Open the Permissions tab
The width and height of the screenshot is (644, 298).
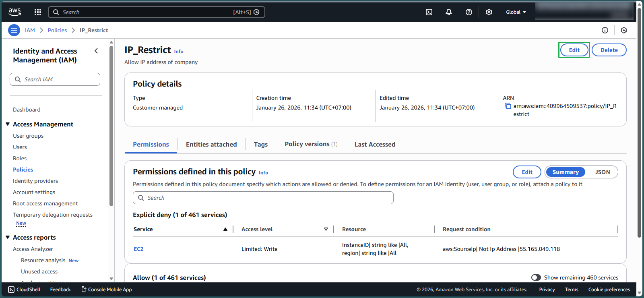tap(151, 144)
